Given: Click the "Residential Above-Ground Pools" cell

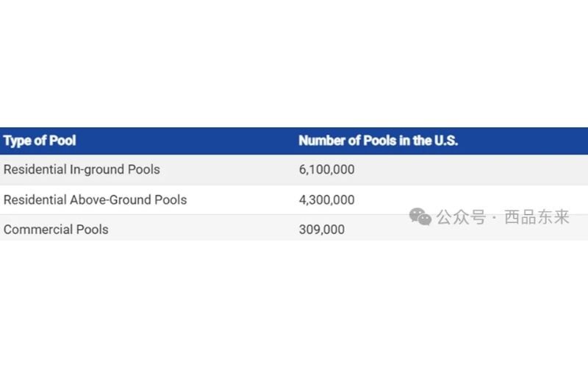Looking at the screenshot, I should [x=96, y=199].
